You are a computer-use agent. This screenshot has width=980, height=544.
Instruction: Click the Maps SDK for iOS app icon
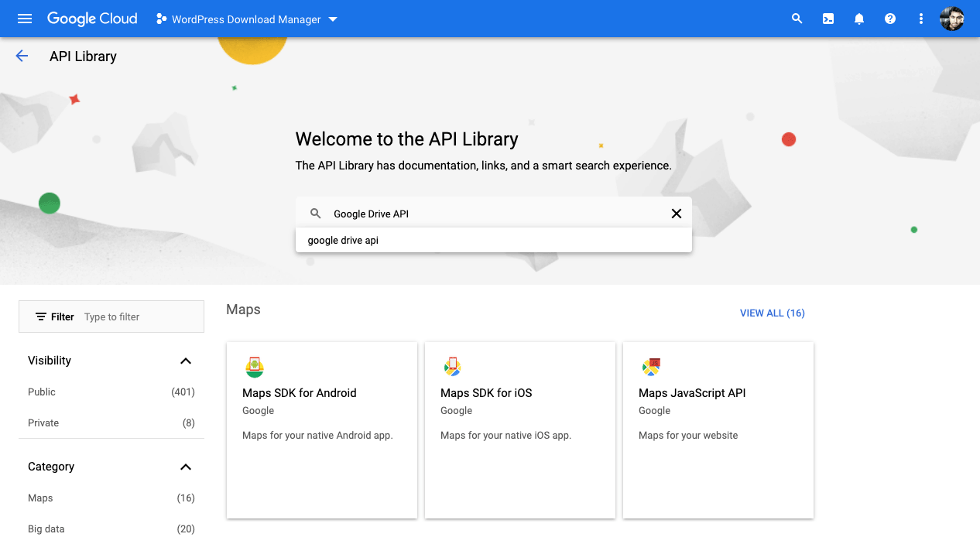coord(453,367)
